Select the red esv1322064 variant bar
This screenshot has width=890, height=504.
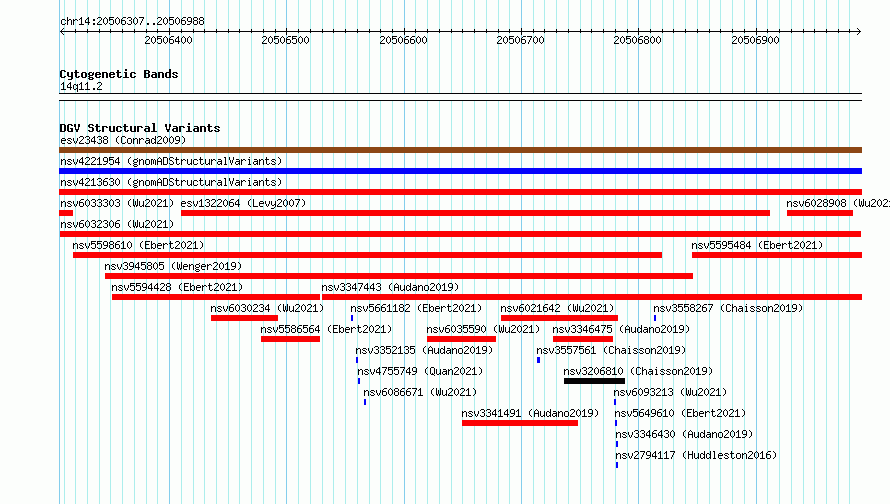coord(476,213)
